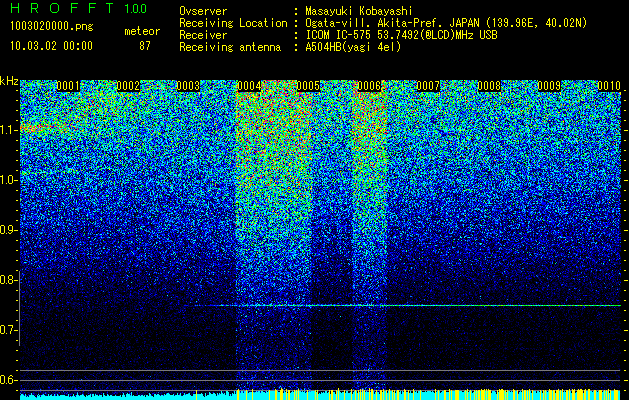
Task: Click the Receiver label text
Action: tap(203, 35)
